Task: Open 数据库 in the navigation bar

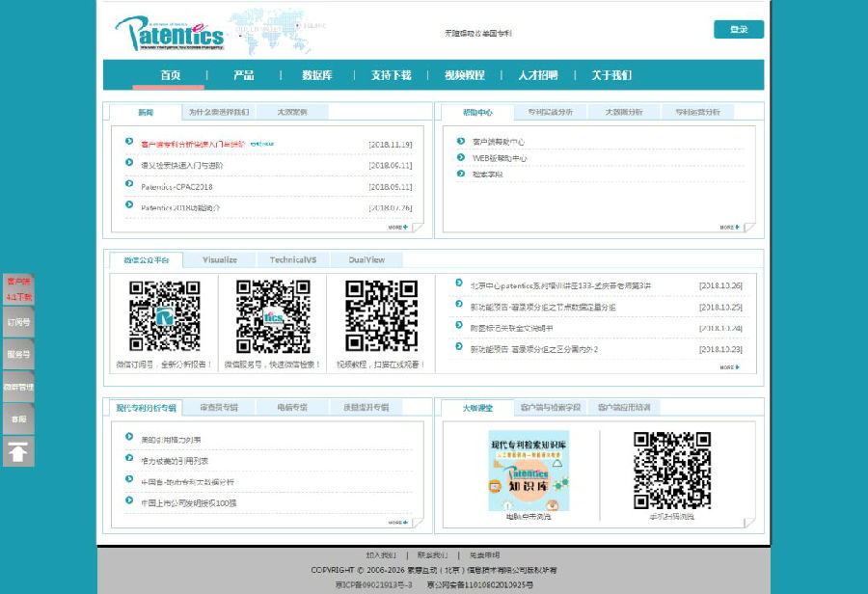Action: coord(317,75)
